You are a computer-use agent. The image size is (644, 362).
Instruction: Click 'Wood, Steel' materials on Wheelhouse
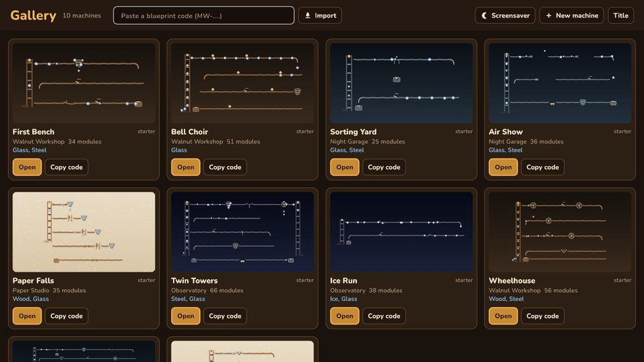pyautogui.click(x=506, y=299)
